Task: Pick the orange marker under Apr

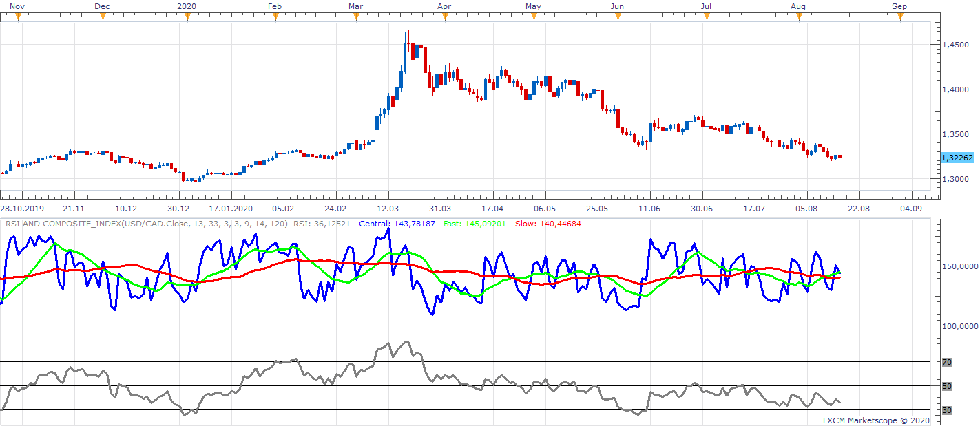Action: (444, 16)
